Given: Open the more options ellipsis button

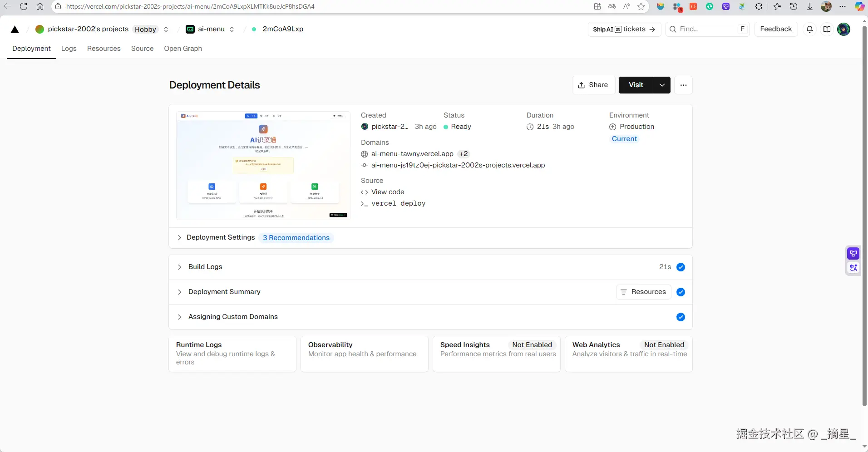Looking at the screenshot, I should coord(683,85).
